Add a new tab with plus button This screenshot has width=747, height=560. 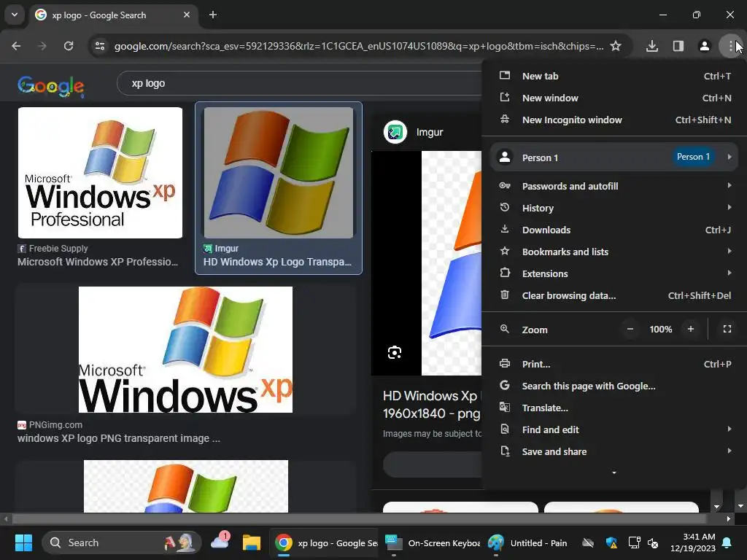click(x=213, y=15)
